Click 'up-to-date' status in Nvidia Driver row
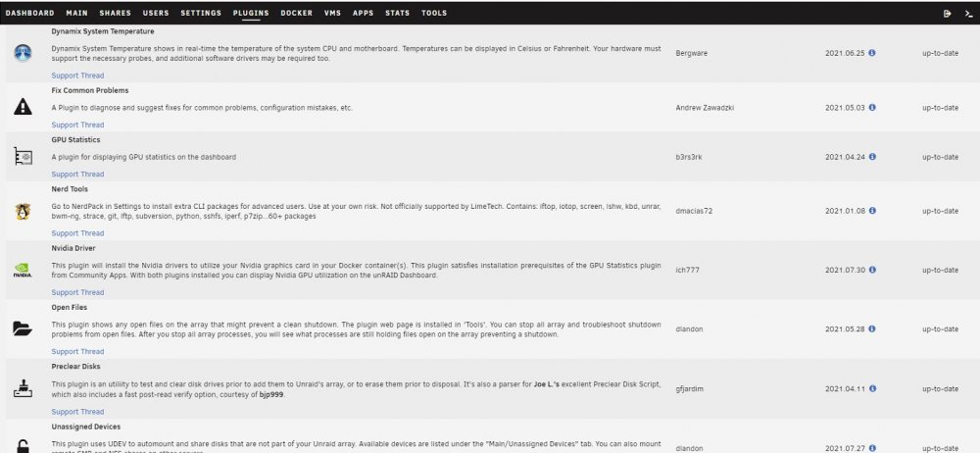Screen dimensions: 980x453 click(940, 271)
